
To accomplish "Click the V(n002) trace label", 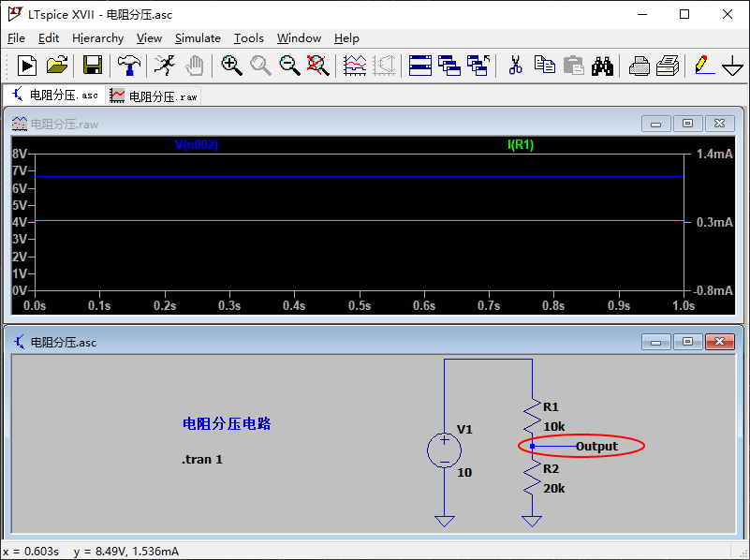I will click(197, 145).
